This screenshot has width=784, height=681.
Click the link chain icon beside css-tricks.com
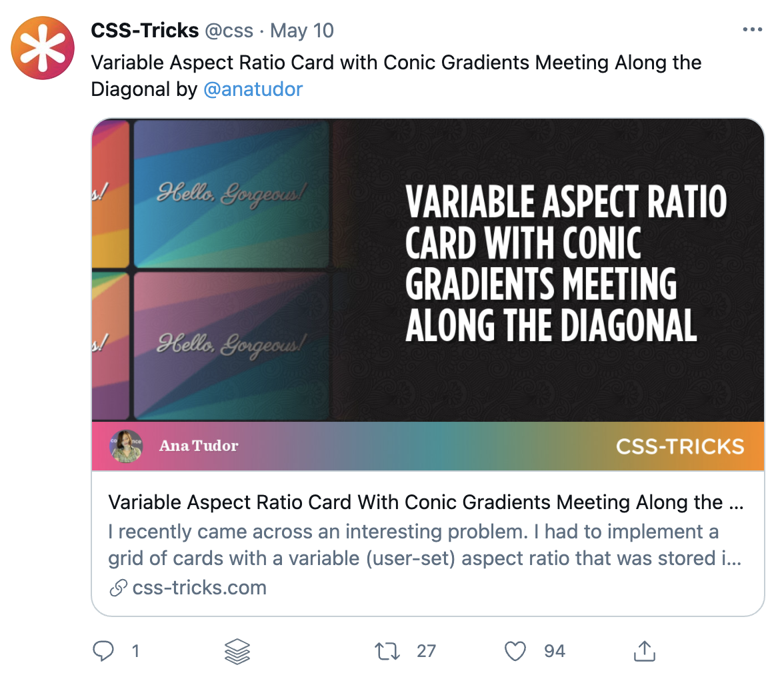click(x=118, y=588)
